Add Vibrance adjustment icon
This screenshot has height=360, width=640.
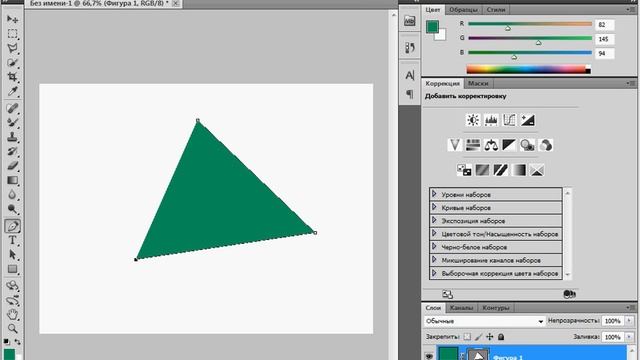[x=455, y=145]
